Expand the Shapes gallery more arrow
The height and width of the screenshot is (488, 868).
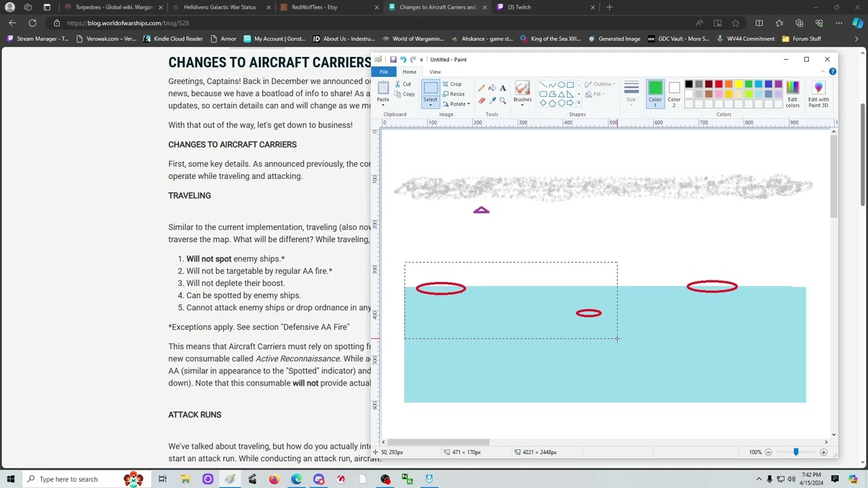coord(578,103)
